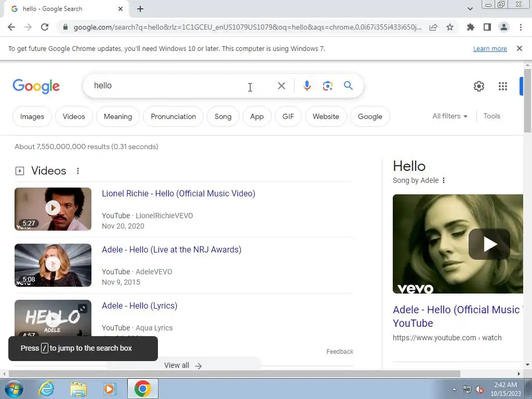This screenshot has height=399, width=532.
Task: Click the Chrome taskbar icon
Action: [142, 389]
